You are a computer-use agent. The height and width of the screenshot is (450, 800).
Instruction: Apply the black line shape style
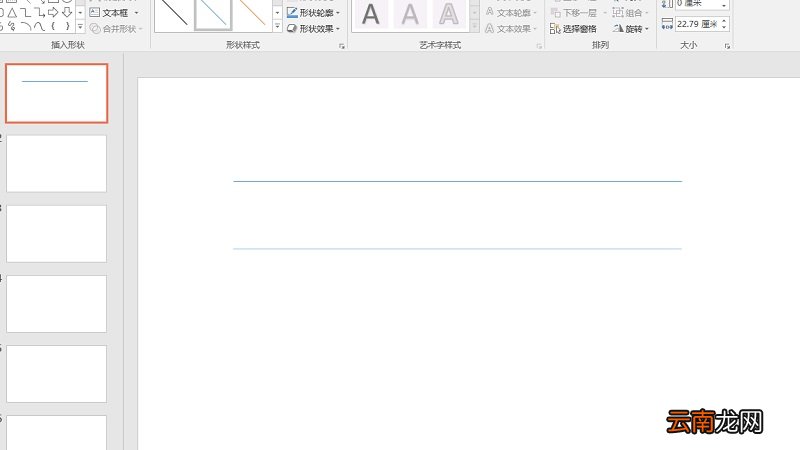coord(174,14)
